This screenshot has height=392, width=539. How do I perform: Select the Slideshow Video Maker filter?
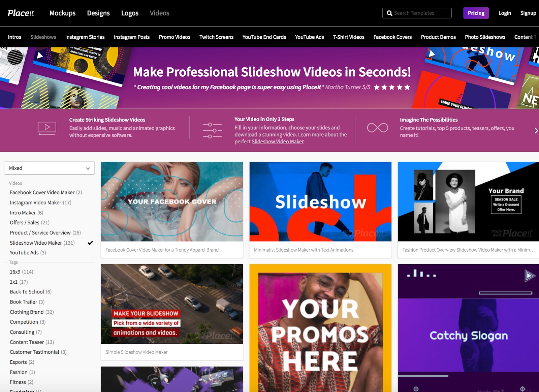pyautogui.click(x=42, y=243)
